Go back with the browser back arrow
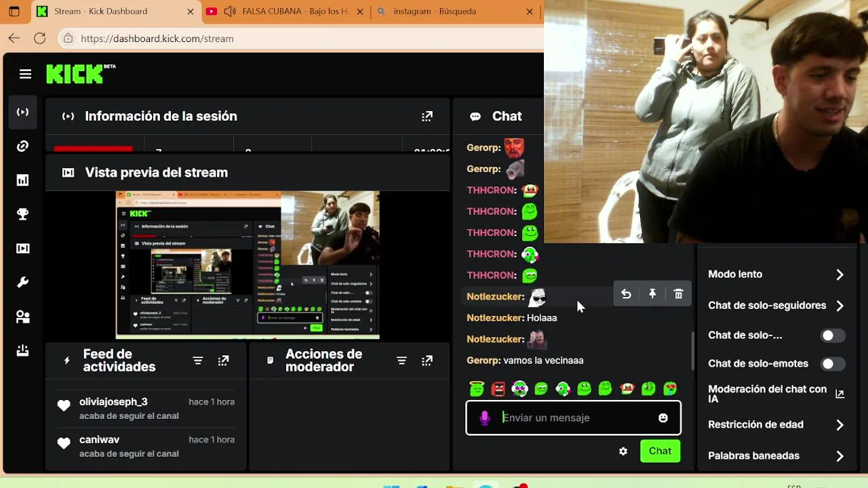 (x=14, y=39)
